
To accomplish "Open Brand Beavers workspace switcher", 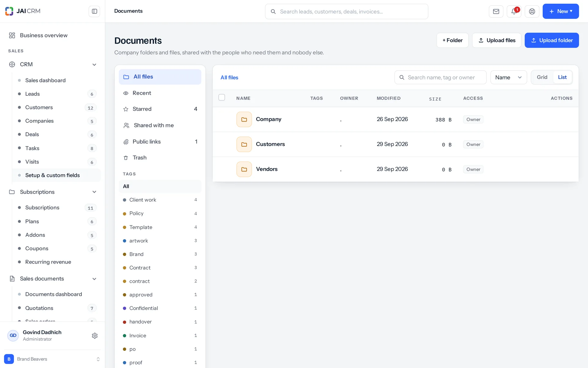I will 52,359.
